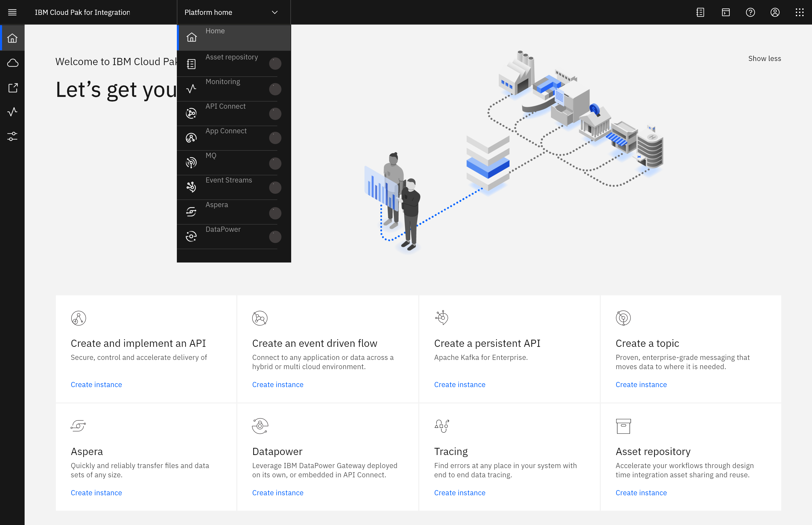Click the icon on the event driven flow card
The image size is (812, 525).
260,318
